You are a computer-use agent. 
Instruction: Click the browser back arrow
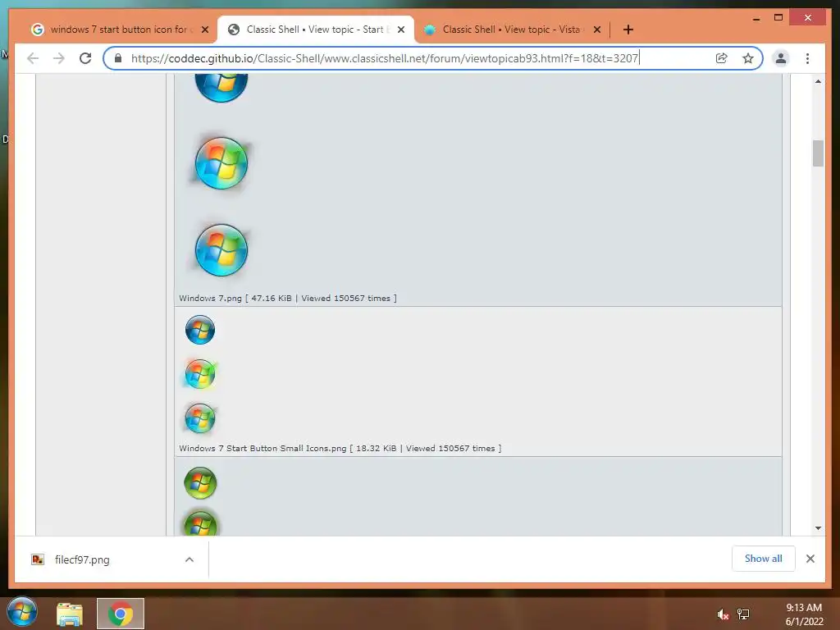point(33,58)
